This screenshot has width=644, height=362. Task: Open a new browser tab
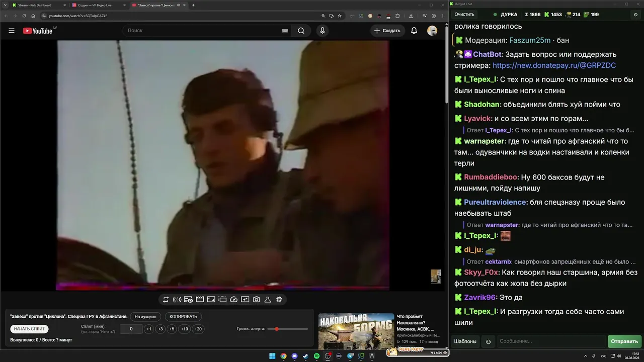193,5
